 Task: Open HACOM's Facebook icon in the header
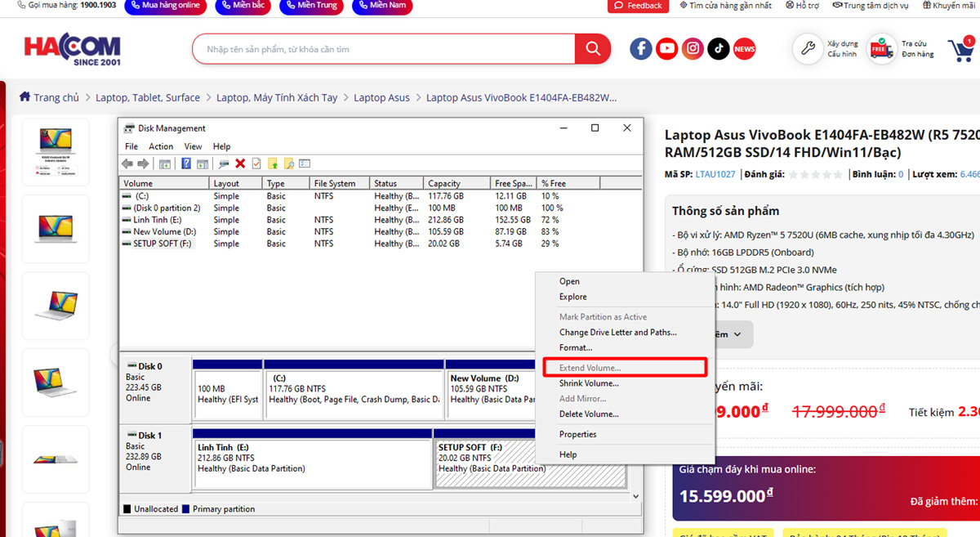click(x=640, y=48)
